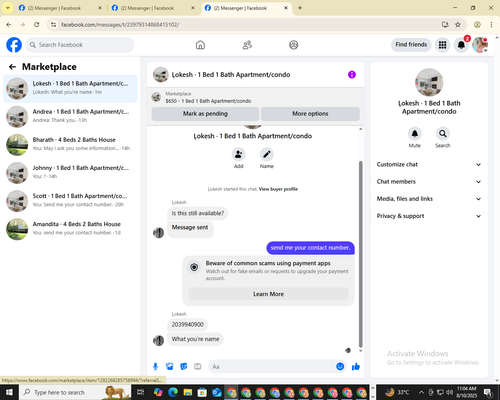
Task: Choose a sticker icon
Action: click(x=184, y=367)
